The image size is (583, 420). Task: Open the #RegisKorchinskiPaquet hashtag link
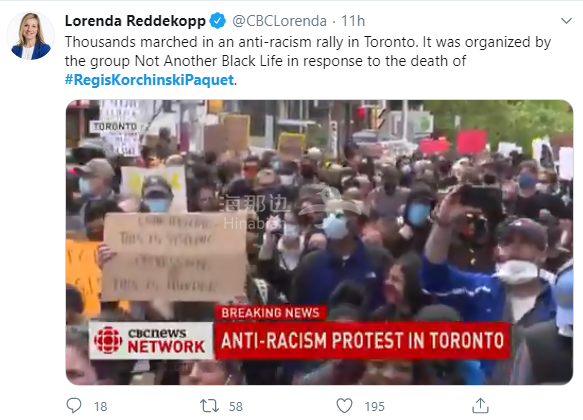pos(149,80)
